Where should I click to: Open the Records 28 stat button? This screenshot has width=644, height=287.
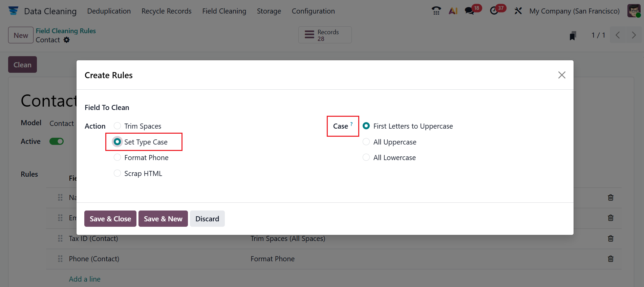[x=325, y=35]
